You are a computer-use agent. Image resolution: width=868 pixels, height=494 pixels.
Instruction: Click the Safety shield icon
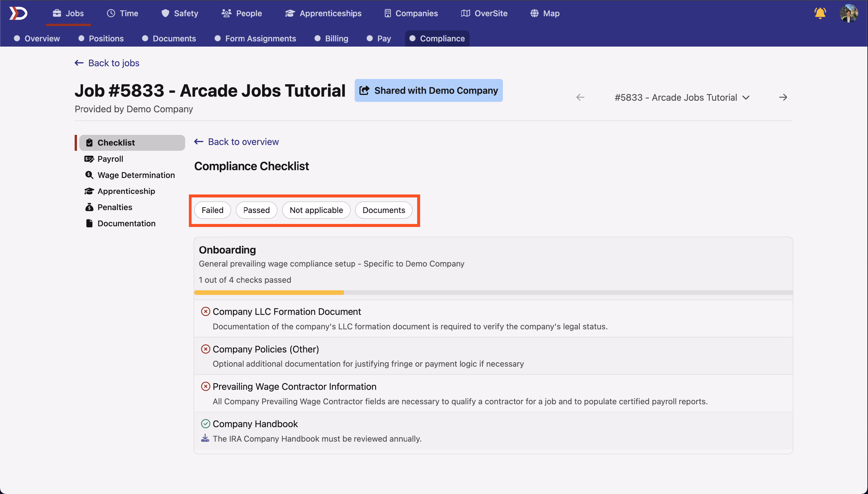(x=165, y=13)
